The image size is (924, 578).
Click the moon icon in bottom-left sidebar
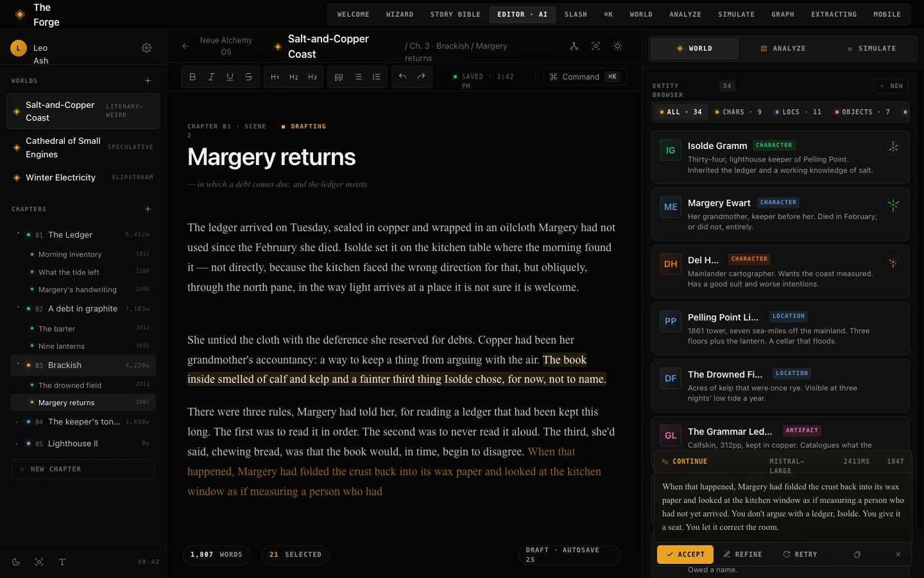point(16,562)
